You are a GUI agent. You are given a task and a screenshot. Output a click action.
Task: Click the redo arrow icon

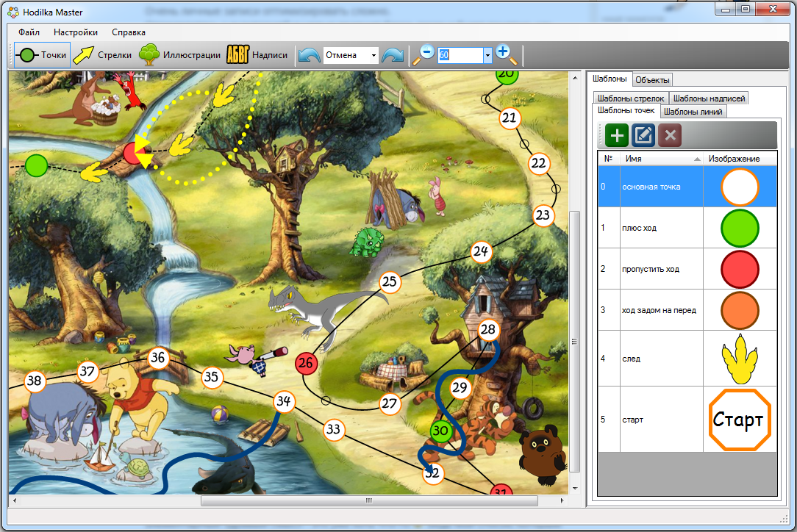[x=393, y=55]
